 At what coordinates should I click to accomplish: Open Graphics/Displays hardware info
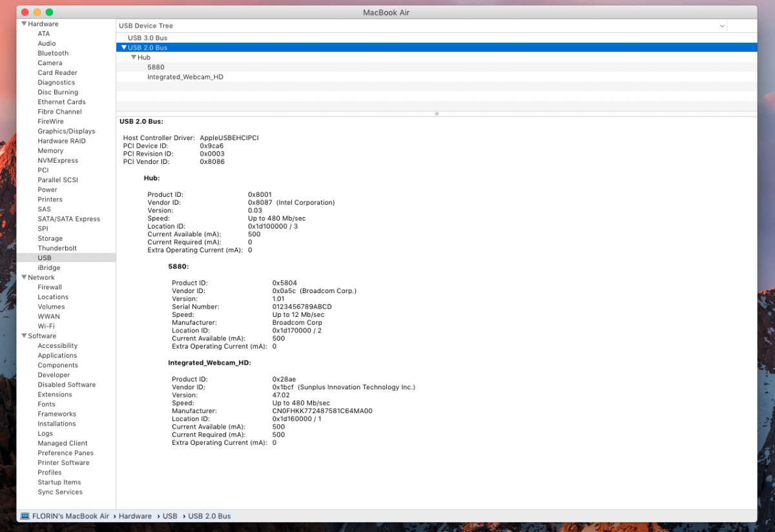pos(65,131)
